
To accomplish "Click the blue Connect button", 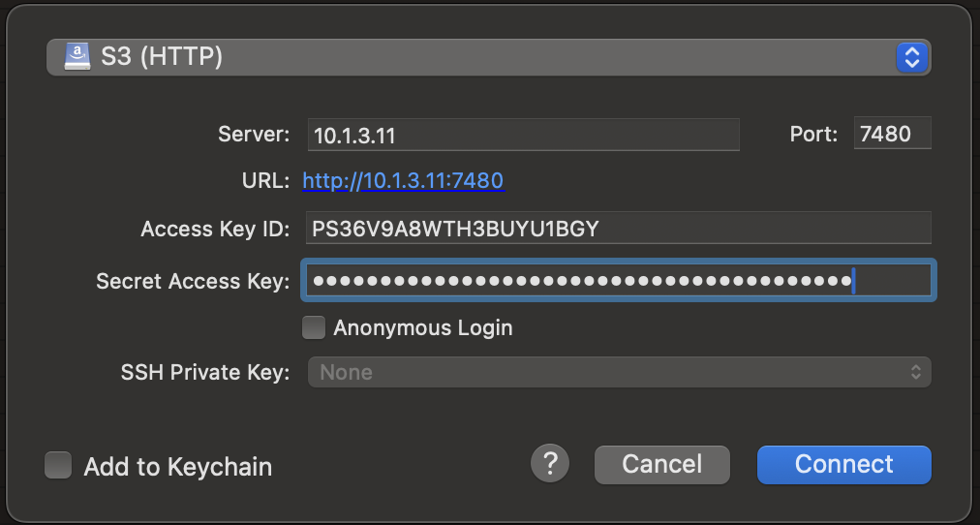I will point(844,464).
